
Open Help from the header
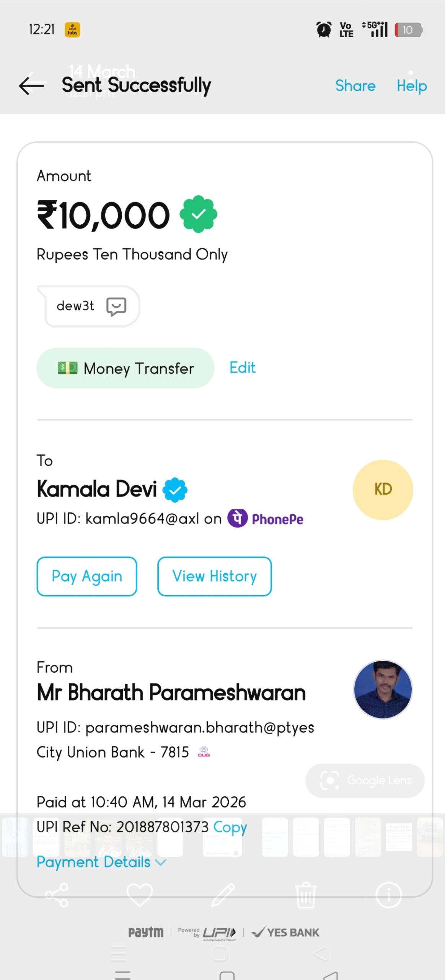pyautogui.click(x=411, y=86)
